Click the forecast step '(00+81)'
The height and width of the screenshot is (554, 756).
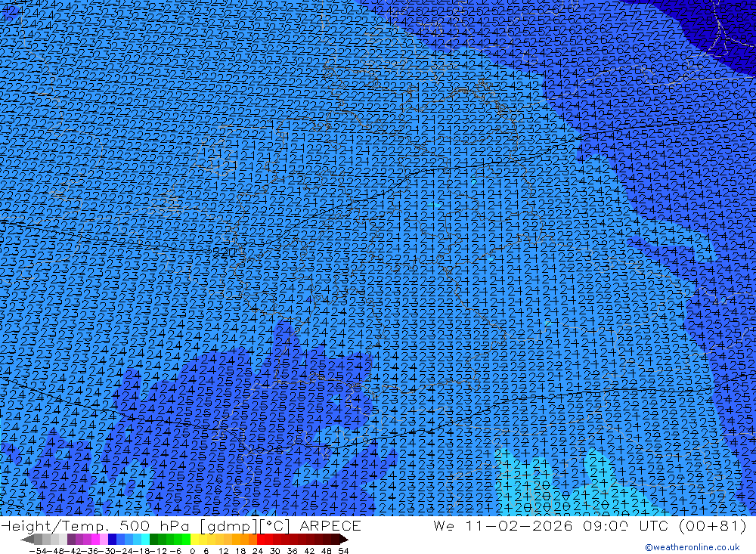[713, 526]
